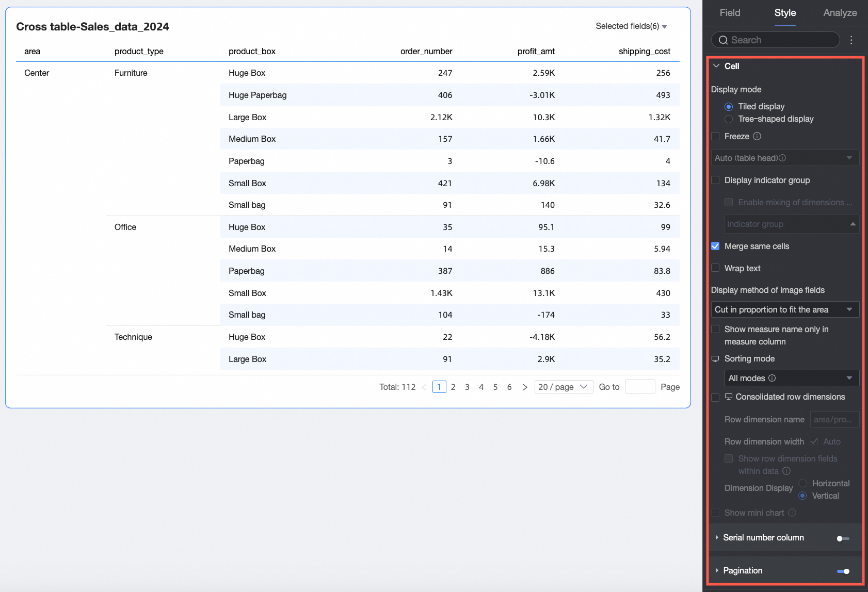This screenshot has height=592, width=868.
Task: Switch to the Analyze tab
Action: click(840, 13)
